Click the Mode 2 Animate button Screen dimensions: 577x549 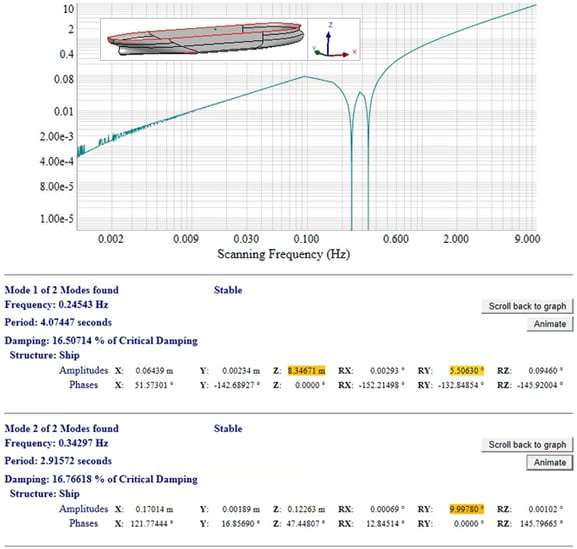pyautogui.click(x=550, y=462)
